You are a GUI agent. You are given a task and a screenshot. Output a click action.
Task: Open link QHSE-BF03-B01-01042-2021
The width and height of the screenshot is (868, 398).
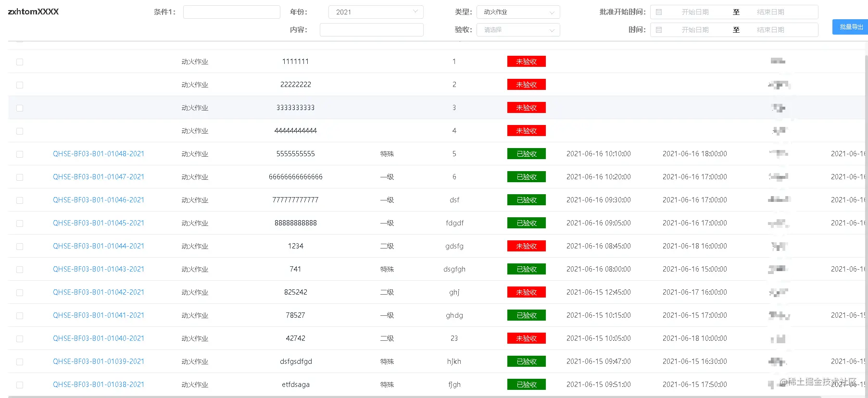pos(99,292)
